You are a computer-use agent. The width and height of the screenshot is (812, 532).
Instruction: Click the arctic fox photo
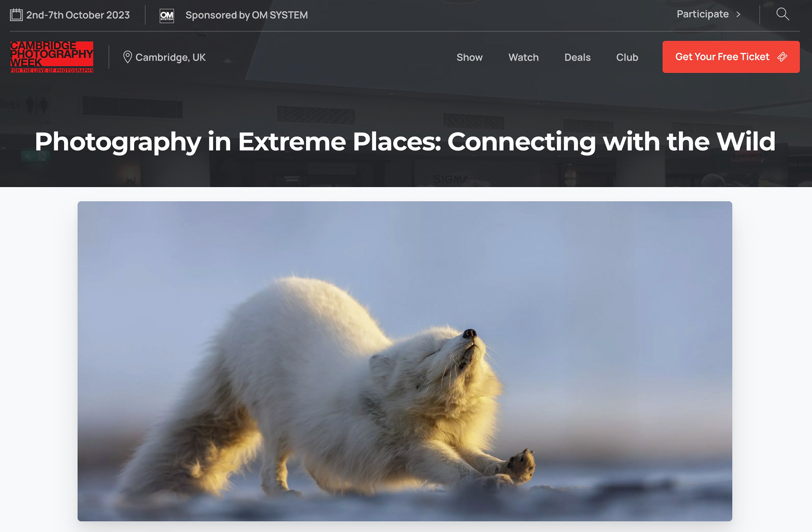click(x=405, y=361)
